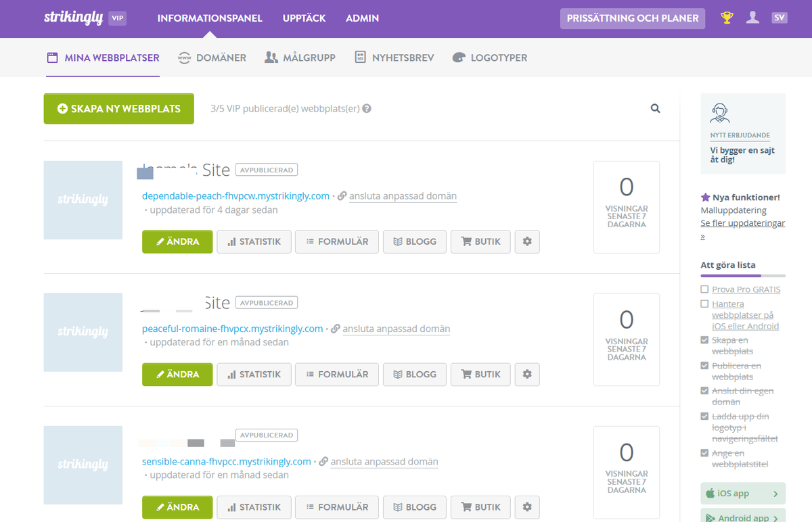Open sensible-canna-fhvpcc.mystrikingly.com link

click(x=227, y=461)
